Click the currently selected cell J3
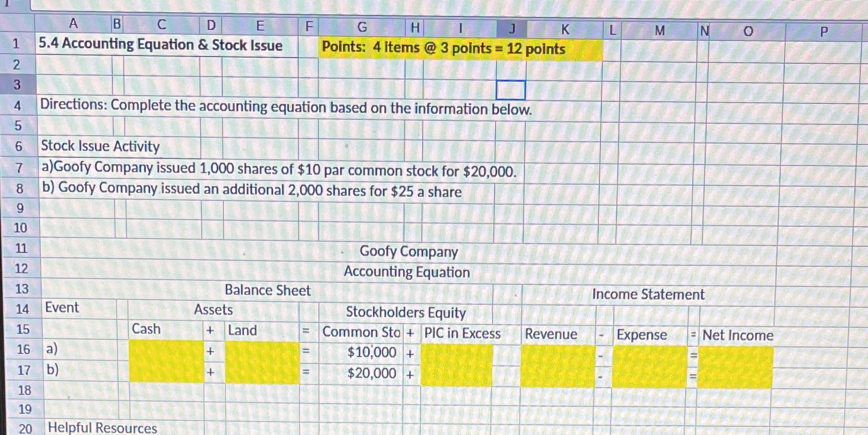This screenshot has width=868, height=435. point(511,90)
